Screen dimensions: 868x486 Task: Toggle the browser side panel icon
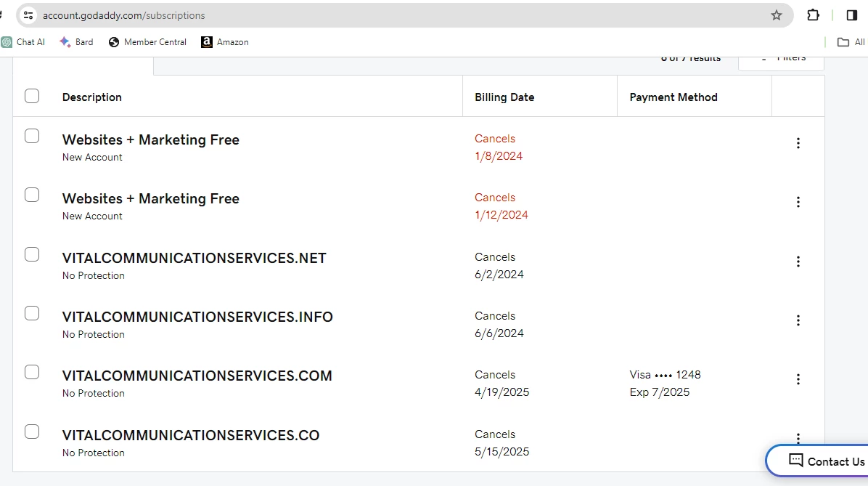coord(852,15)
